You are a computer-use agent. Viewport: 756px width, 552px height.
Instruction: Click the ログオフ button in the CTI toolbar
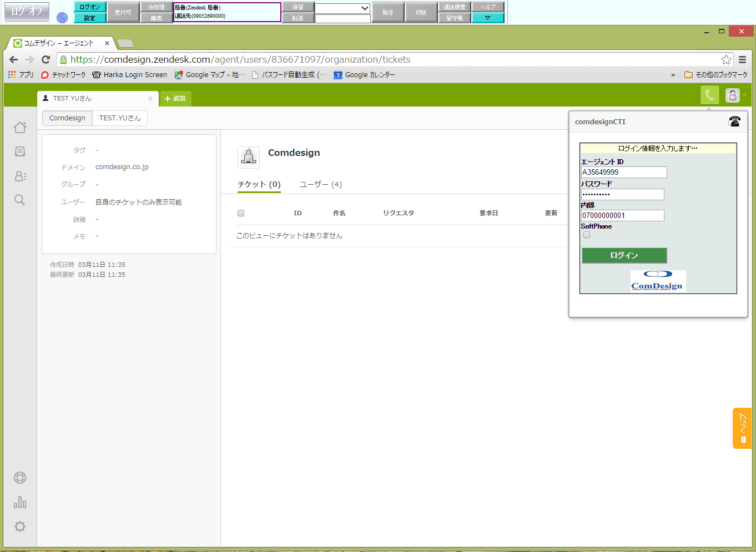(27, 12)
